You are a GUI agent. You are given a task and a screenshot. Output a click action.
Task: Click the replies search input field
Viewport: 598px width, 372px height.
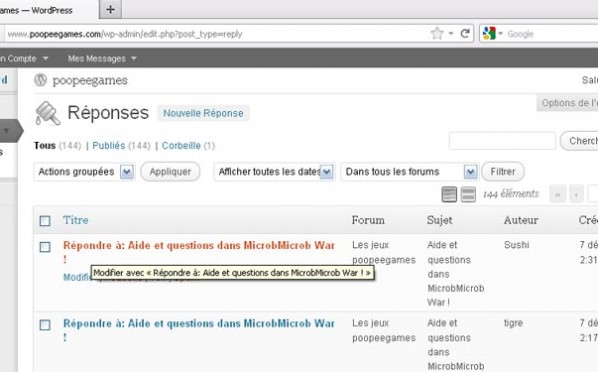coord(502,141)
